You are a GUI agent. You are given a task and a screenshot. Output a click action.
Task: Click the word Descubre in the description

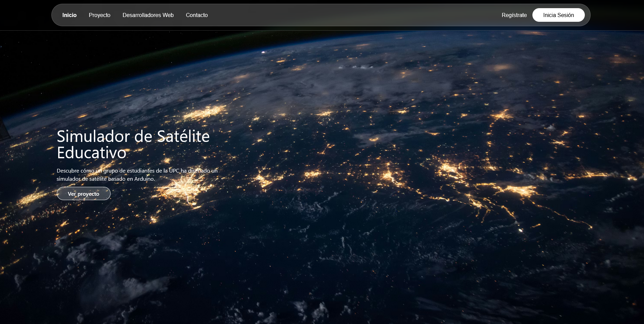click(x=68, y=171)
